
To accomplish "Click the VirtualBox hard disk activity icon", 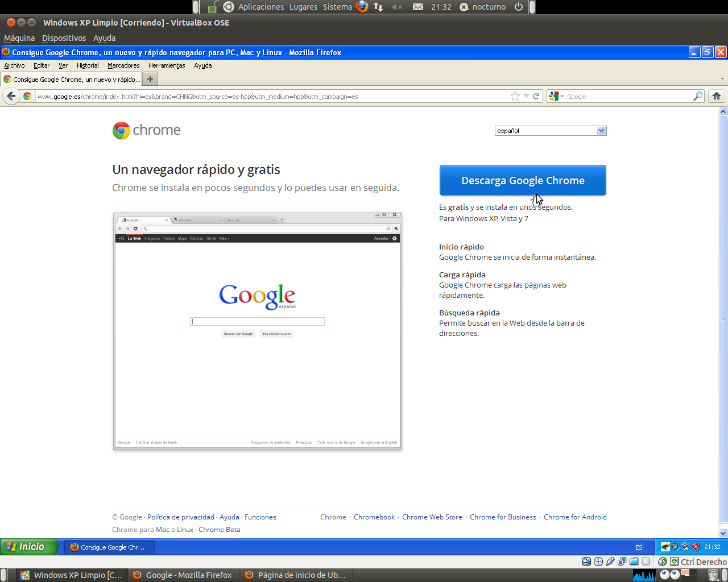I will pos(586,562).
